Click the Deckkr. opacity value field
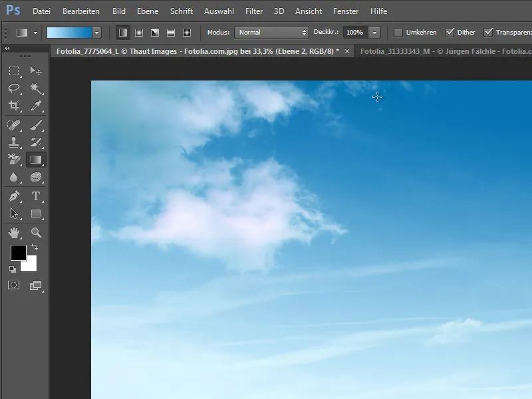The width and height of the screenshot is (532, 399). point(355,33)
